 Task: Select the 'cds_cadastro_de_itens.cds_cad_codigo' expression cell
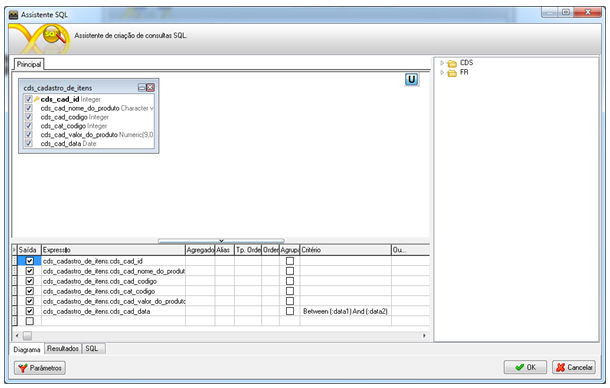113,281
